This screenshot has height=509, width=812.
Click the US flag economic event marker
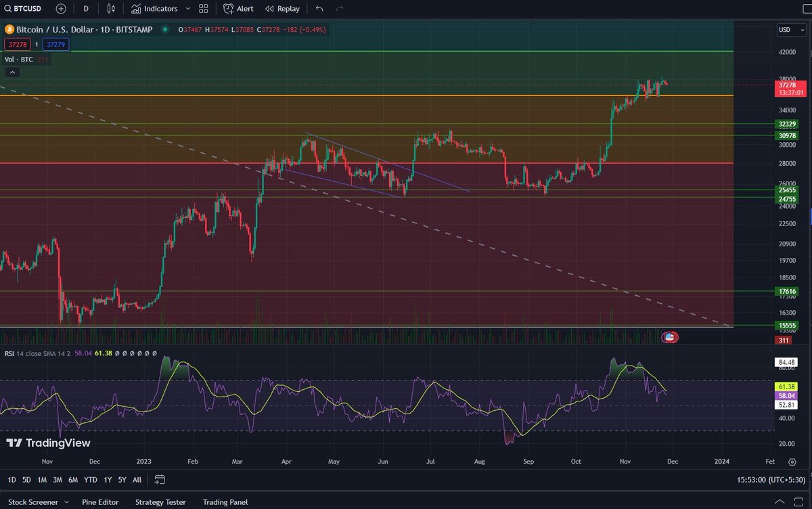[x=669, y=337]
